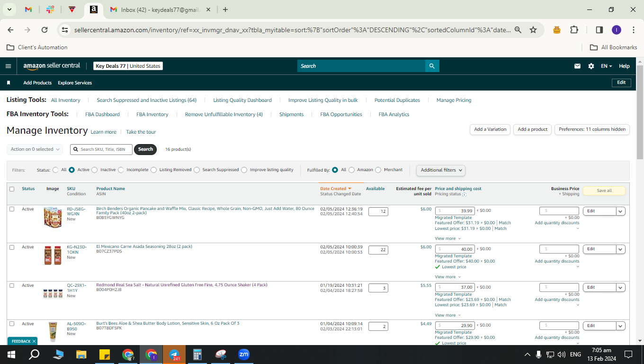Open Remove Unfulfillable Inventory (4) link
The image size is (644, 364).
[x=224, y=114]
